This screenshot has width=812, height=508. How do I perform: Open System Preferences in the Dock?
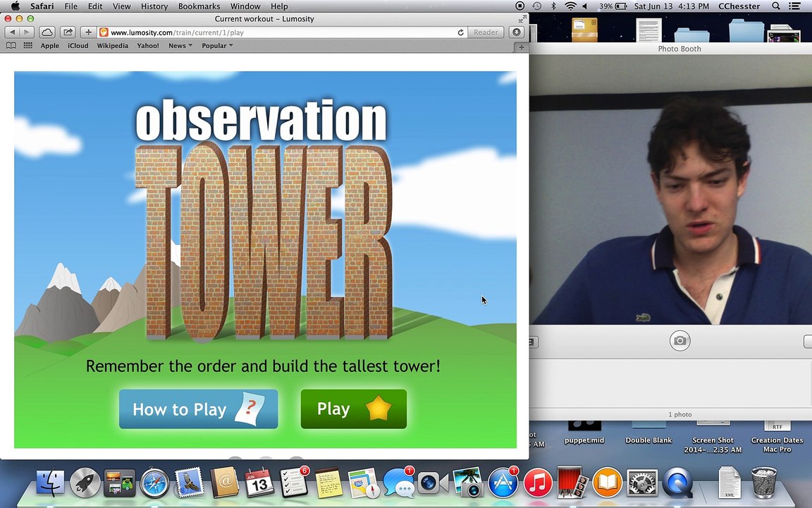pos(642,483)
